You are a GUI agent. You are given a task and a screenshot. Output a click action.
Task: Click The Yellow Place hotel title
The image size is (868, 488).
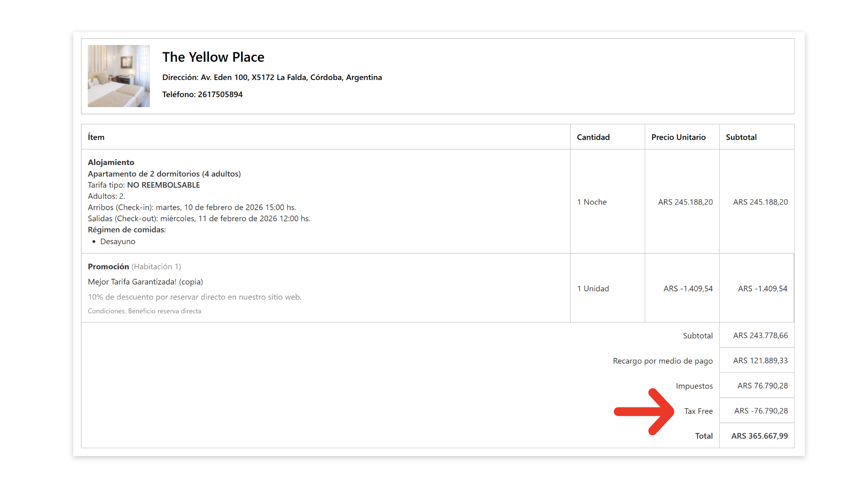[213, 57]
